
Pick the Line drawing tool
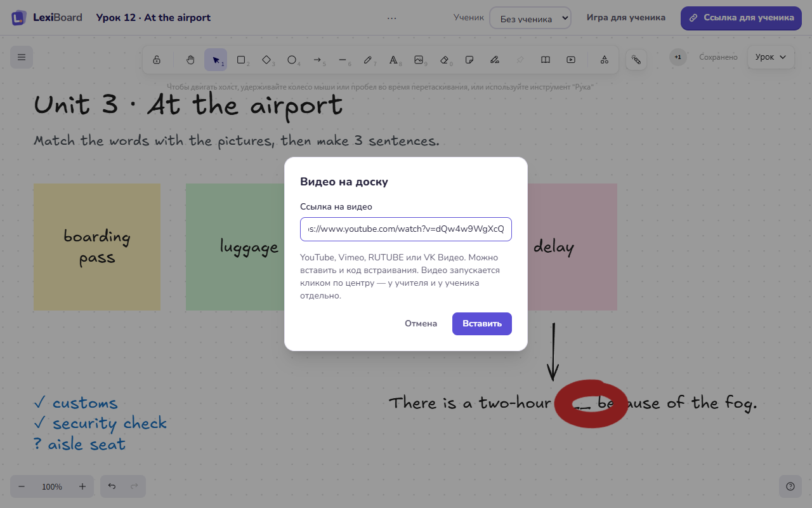click(343, 60)
